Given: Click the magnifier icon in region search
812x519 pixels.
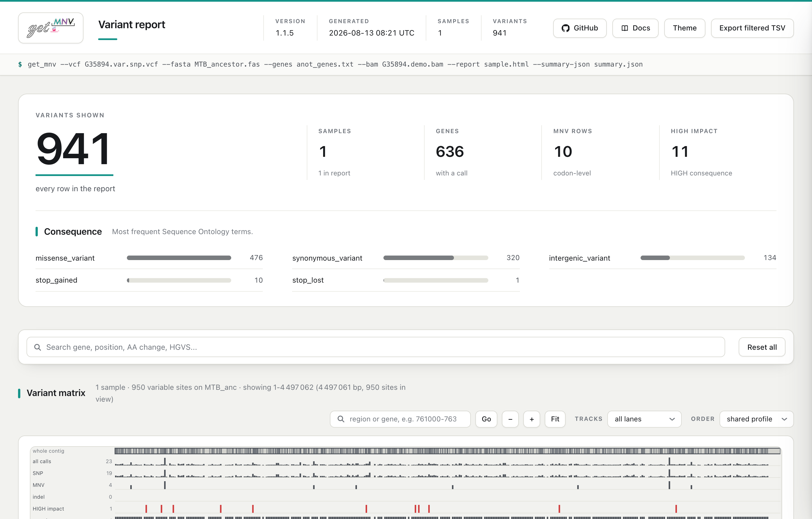Looking at the screenshot, I should coord(341,419).
